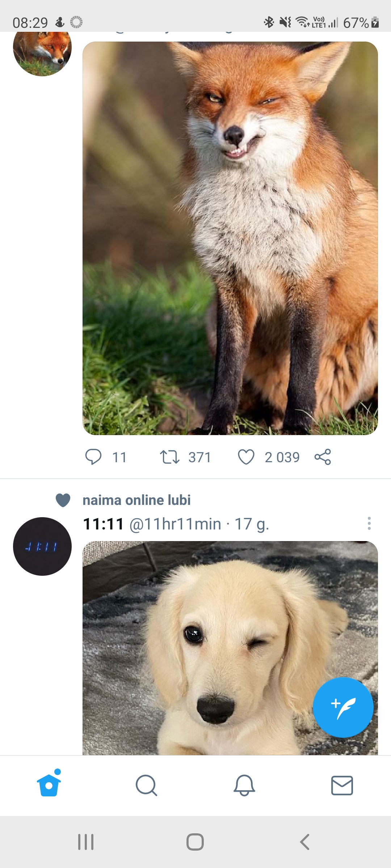Like the fox photo tweet
391x868 pixels.
pos(246,457)
